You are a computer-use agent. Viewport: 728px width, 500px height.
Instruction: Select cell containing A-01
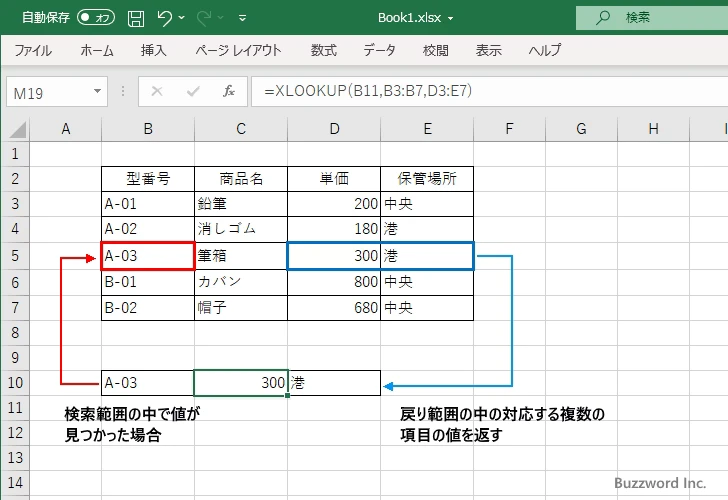148,204
